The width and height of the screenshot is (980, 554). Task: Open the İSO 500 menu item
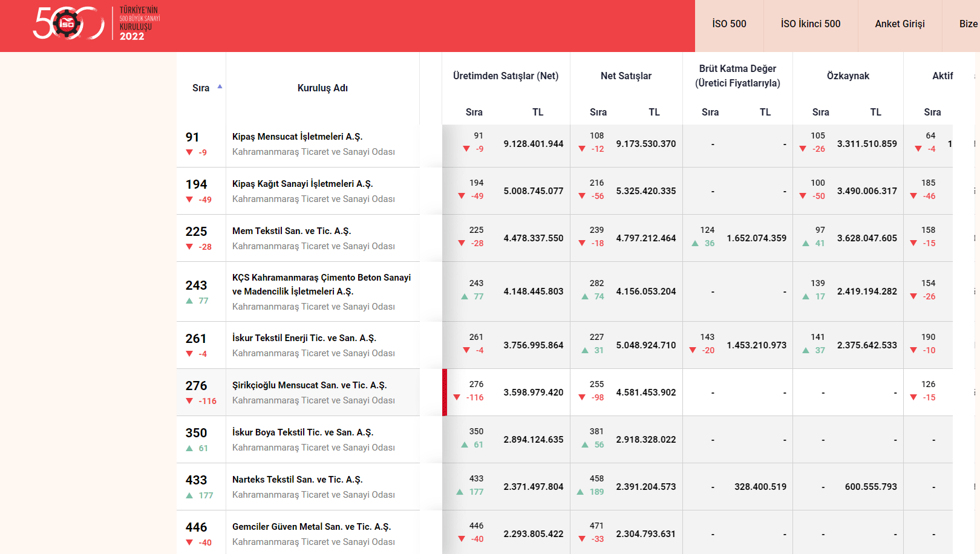[x=729, y=24]
